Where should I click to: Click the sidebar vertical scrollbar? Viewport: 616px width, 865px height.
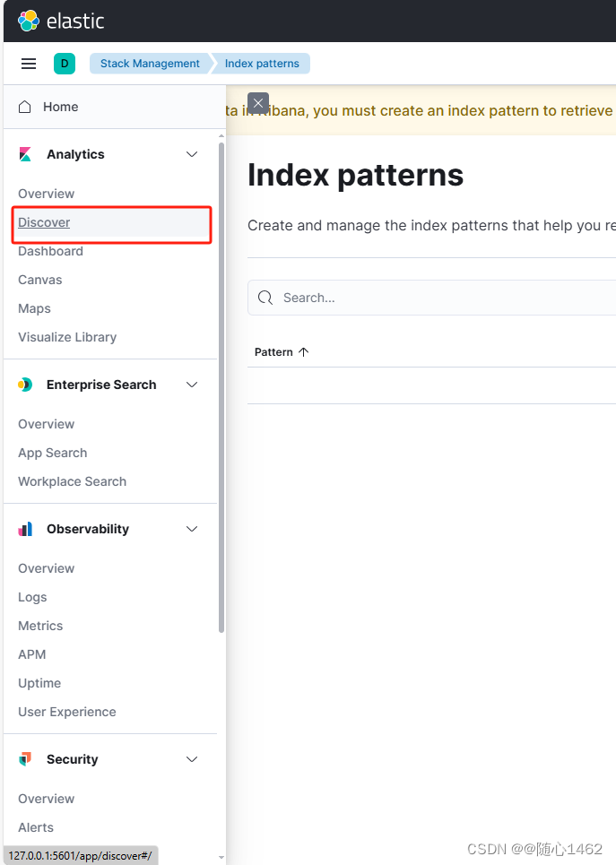click(221, 386)
